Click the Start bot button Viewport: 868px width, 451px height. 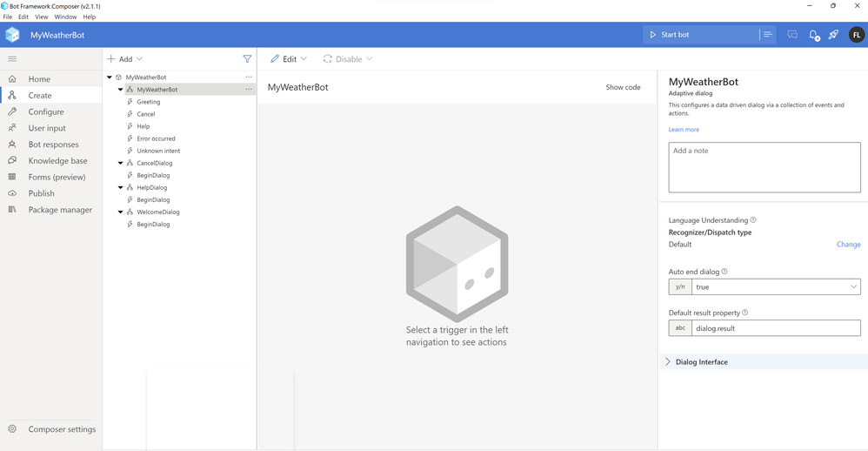pyautogui.click(x=700, y=34)
